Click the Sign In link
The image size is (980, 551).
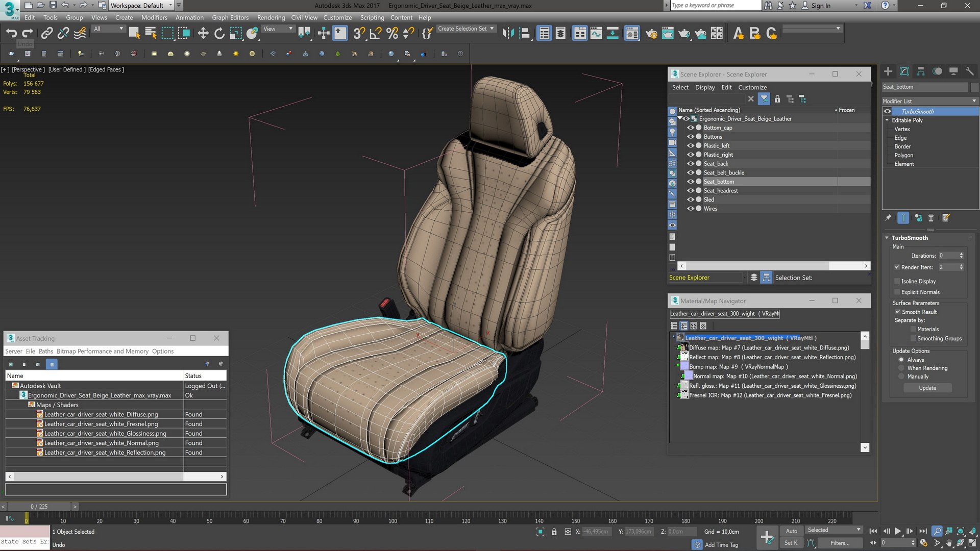pyautogui.click(x=821, y=6)
